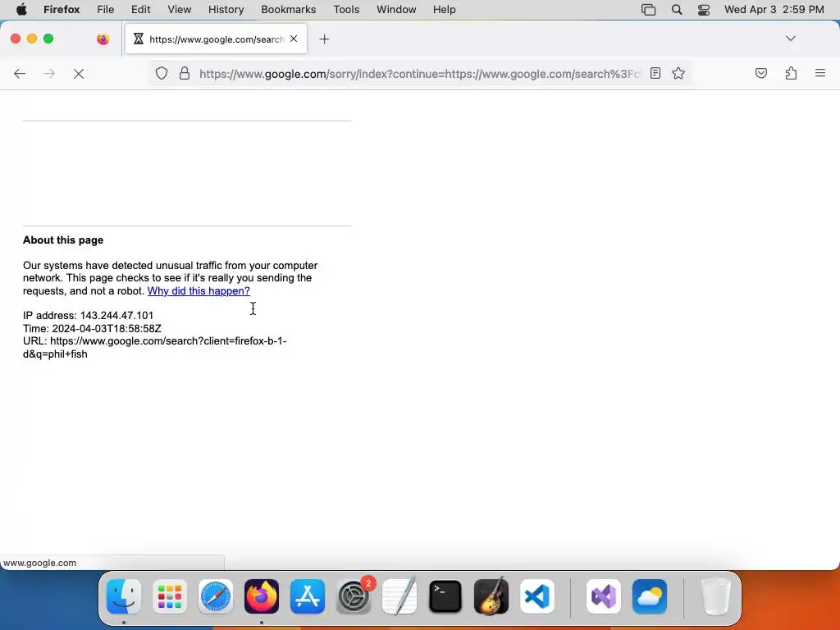Open Launchpad from the Dock

170,596
